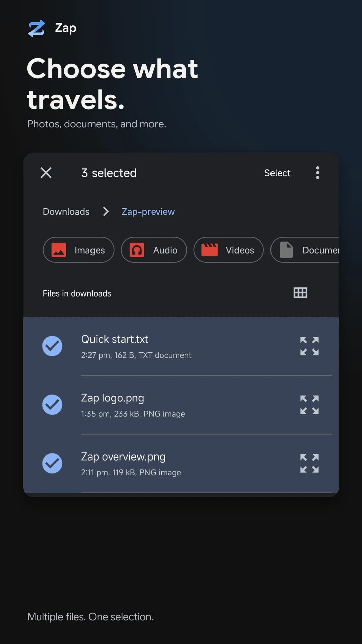
Task: Click '1:35 pm, 233 kB, PNG image' details
Action: click(133, 414)
